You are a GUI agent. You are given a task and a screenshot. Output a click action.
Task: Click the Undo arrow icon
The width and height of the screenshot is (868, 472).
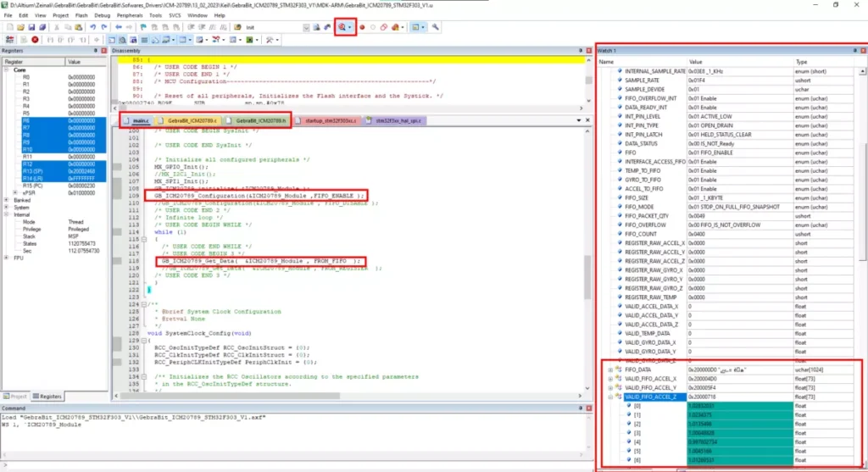[x=93, y=27]
